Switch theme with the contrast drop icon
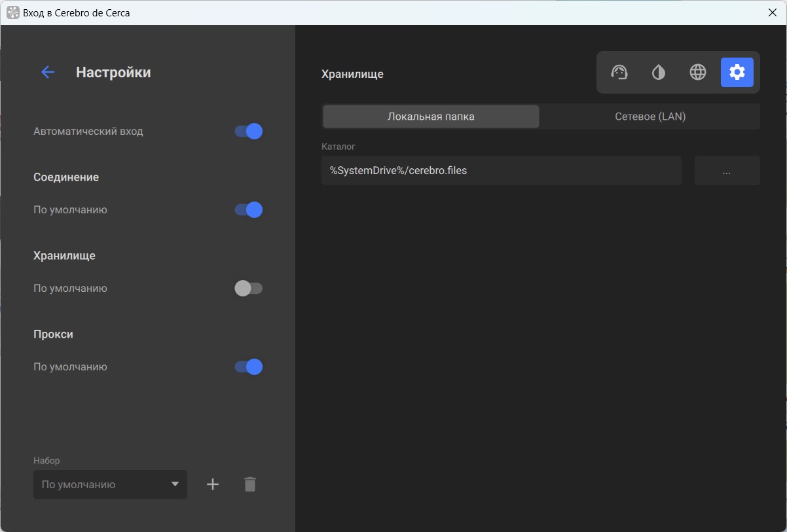 point(659,72)
